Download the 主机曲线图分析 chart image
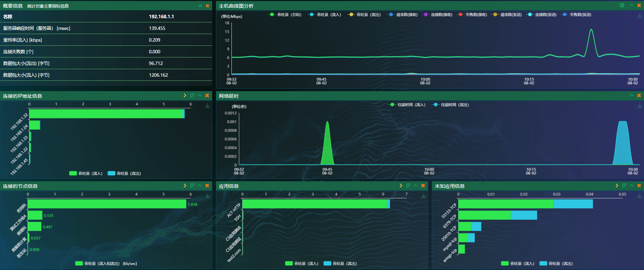 coord(640,16)
